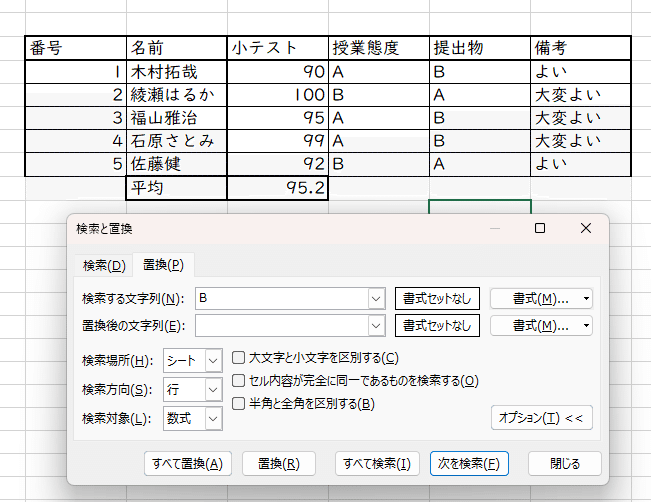Select the average value 95.2 cell

(278, 188)
